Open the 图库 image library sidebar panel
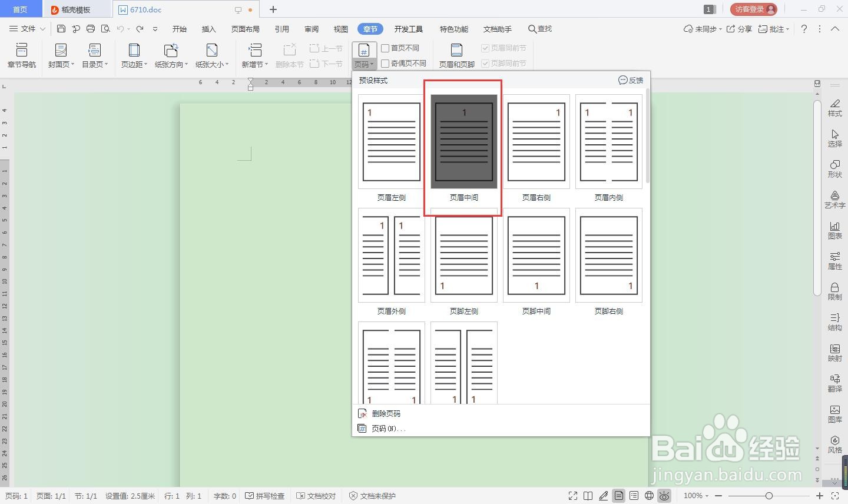 tap(834, 413)
